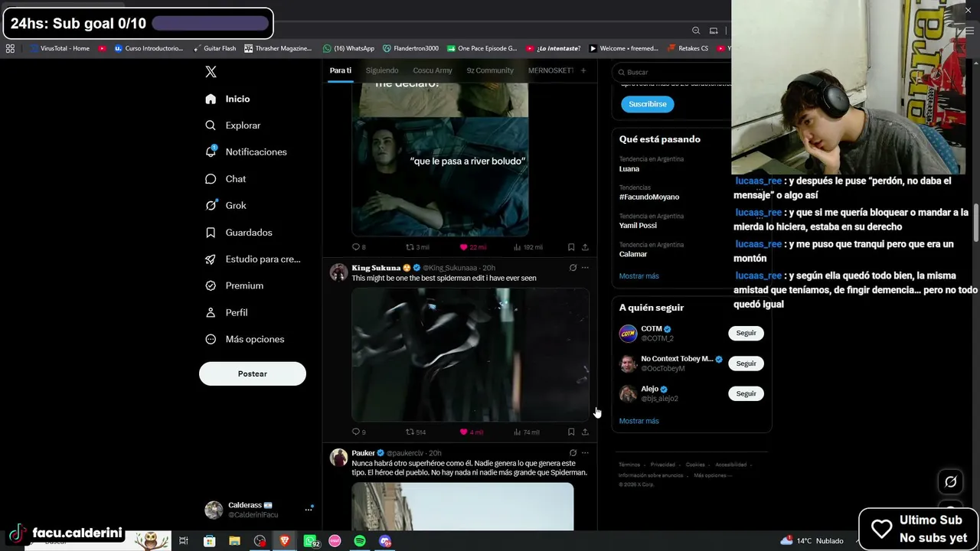
Task: Bookmark King Sukuna's spiderman post
Action: 571,432
